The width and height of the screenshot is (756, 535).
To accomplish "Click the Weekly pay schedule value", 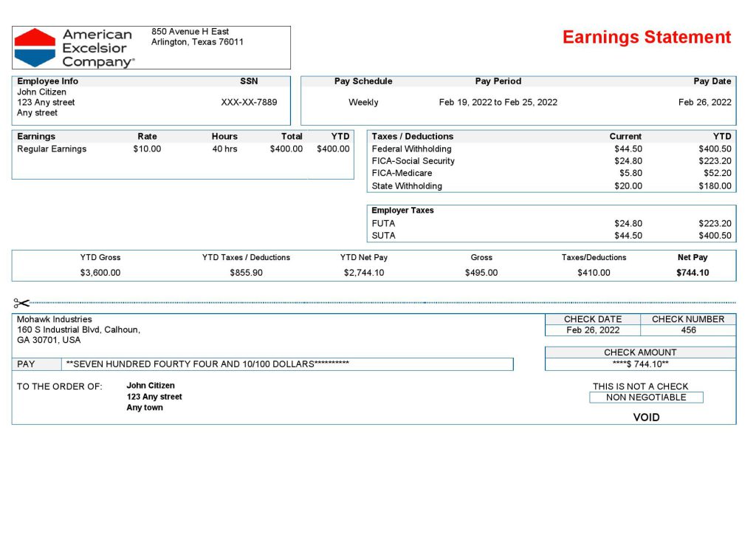I will click(x=363, y=103).
